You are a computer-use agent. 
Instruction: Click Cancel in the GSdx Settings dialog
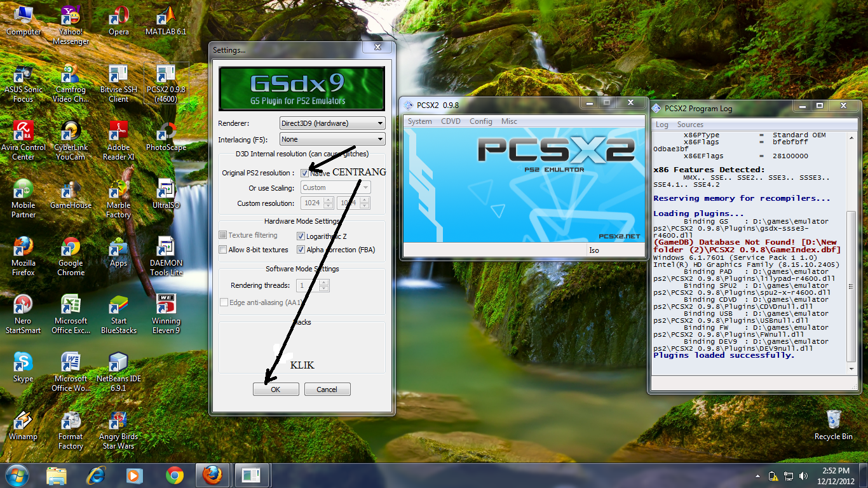[327, 390]
